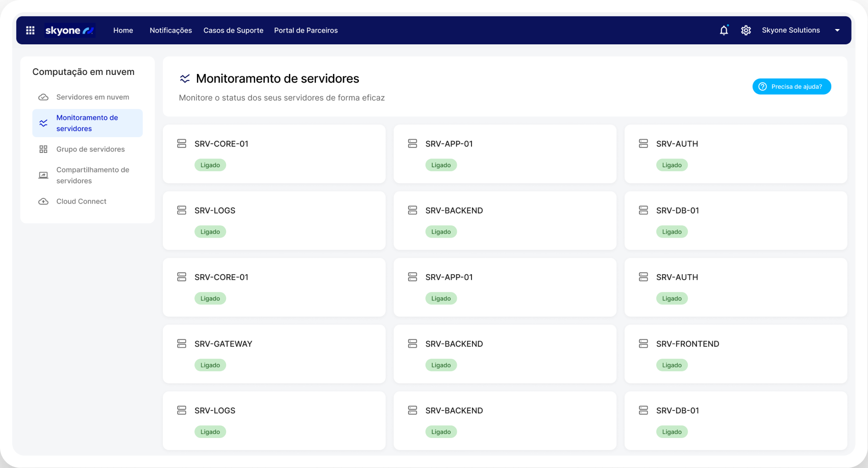Open the Home menu item

(123, 30)
